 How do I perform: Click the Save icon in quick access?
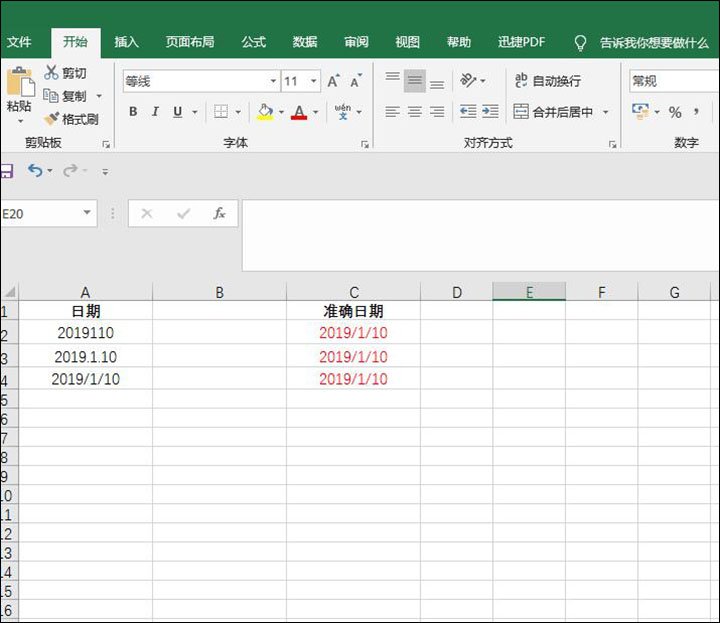point(6,172)
